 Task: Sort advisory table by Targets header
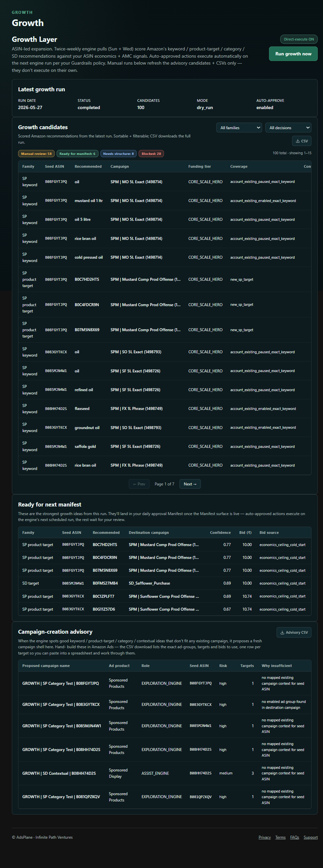tap(247, 665)
